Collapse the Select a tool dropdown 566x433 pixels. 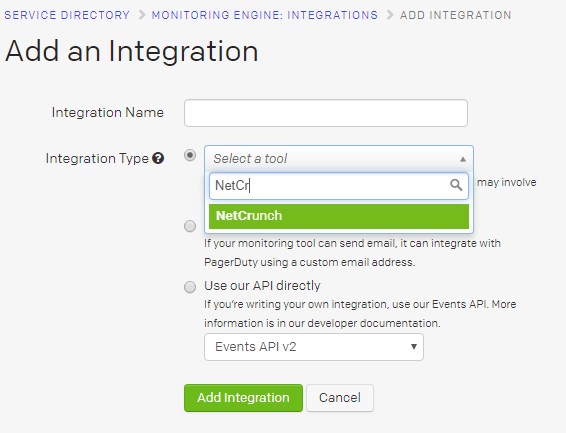[339, 159]
